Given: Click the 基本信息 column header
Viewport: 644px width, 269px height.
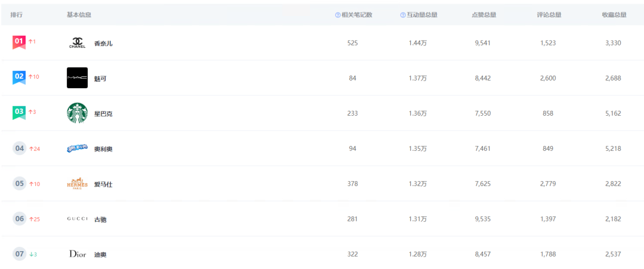Looking at the screenshot, I should (x=79, y=15).
